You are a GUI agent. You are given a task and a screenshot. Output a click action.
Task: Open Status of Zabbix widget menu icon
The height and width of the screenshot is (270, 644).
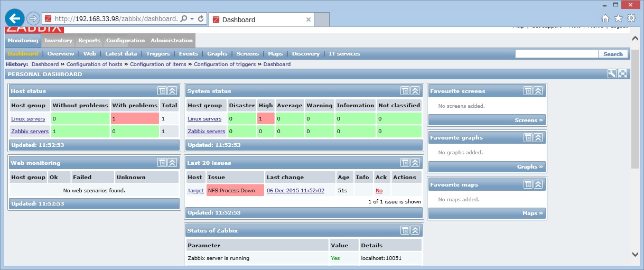(x=405, y=230)
